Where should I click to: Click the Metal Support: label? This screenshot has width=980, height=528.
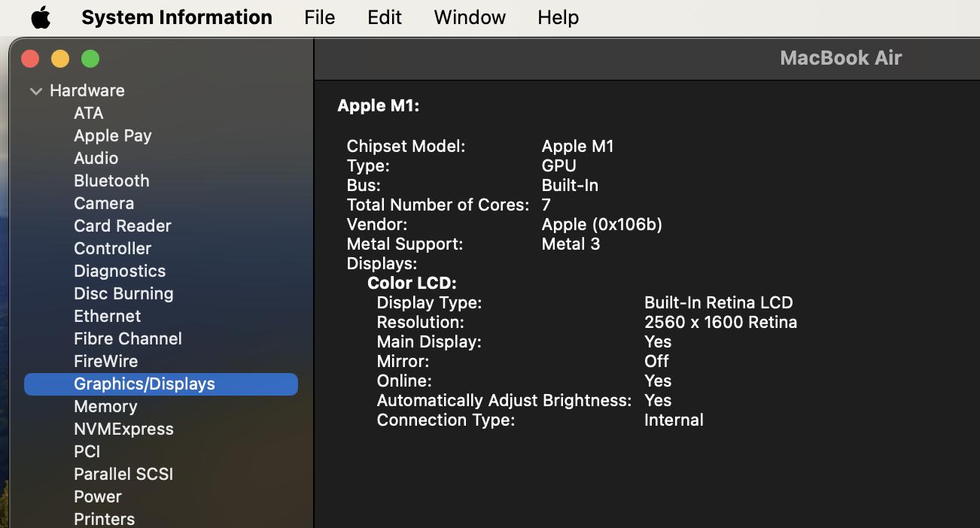[x=404, y=244]
